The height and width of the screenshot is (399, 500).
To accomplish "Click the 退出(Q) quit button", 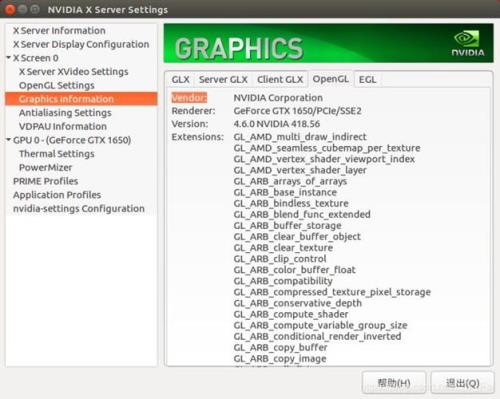I will point(462,383).
